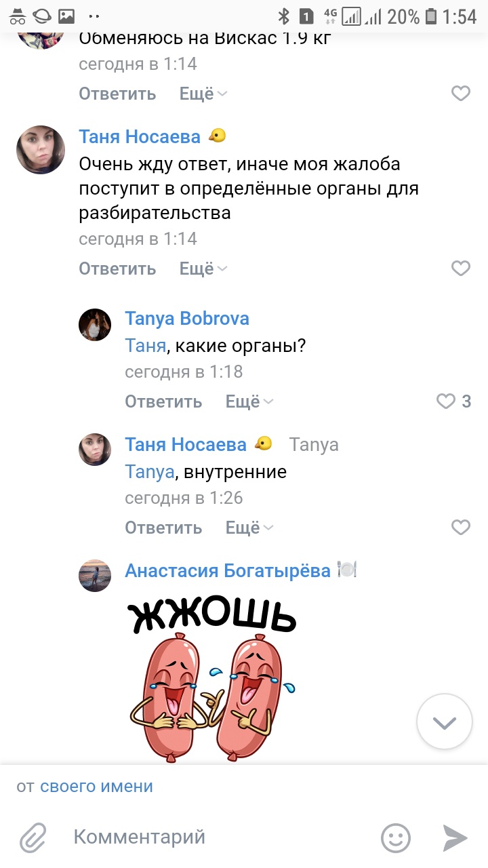
Task: Open the emoji smiley picker
Action: tap(396, 838)
